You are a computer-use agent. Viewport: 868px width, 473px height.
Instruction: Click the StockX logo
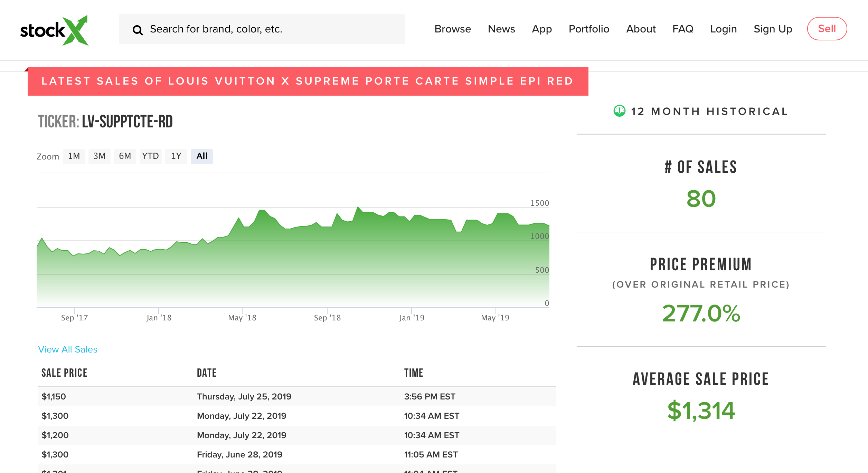[x=54, y=30]
